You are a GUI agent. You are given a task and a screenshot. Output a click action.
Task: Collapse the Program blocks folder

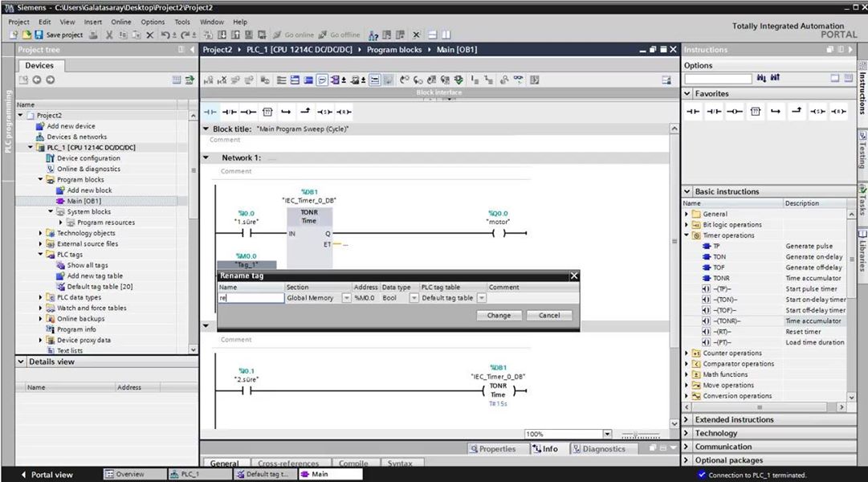point(40,179)
